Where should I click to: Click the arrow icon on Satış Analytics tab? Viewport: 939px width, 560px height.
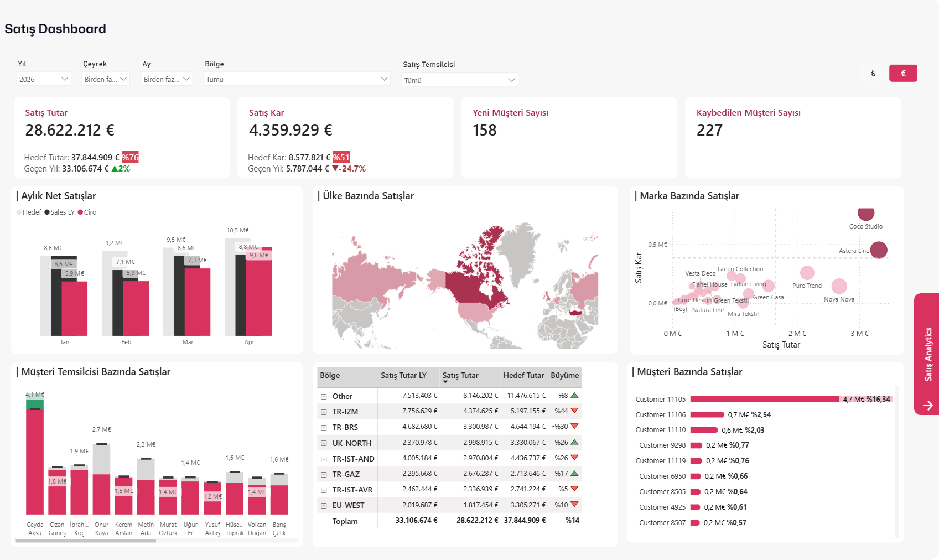tap(928, 406)
